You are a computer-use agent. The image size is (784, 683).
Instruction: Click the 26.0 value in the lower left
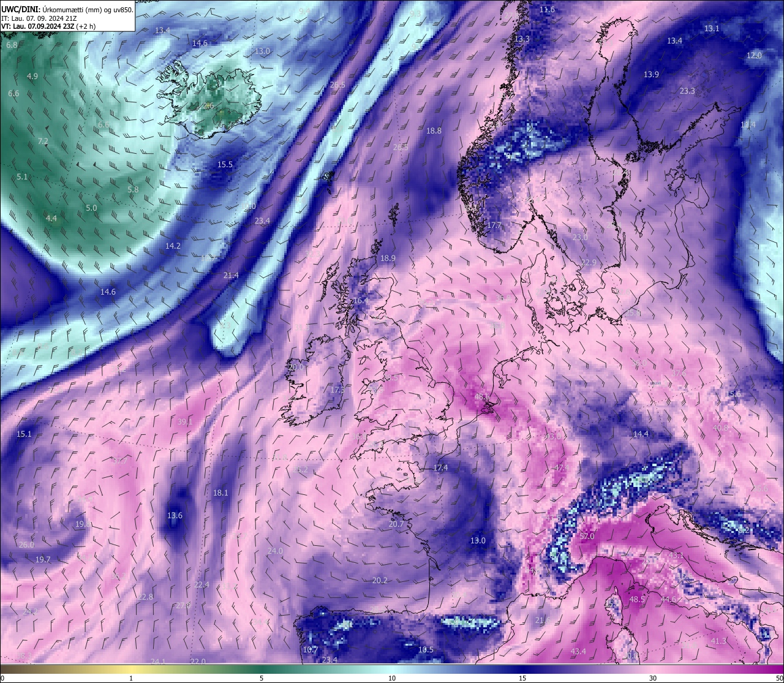pyautogui.click(x=26, y=545)
